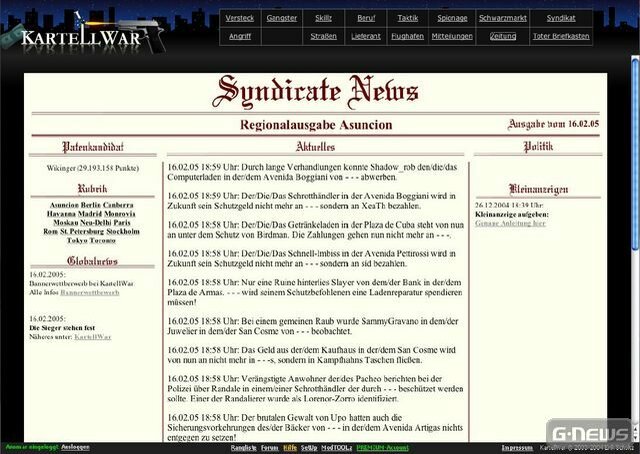Open the Versteck menu item
Image resolution: width=640 pixels, height=454 pixels.
240,18
